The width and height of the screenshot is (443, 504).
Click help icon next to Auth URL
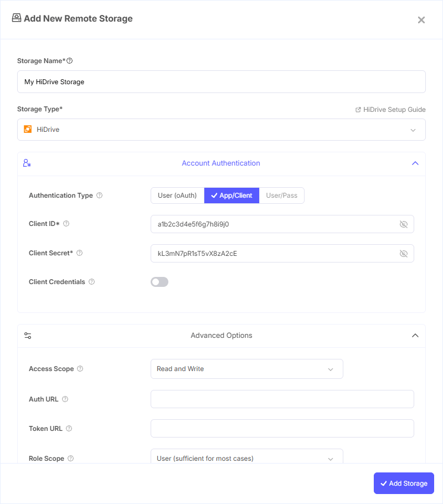click(65, 399)
